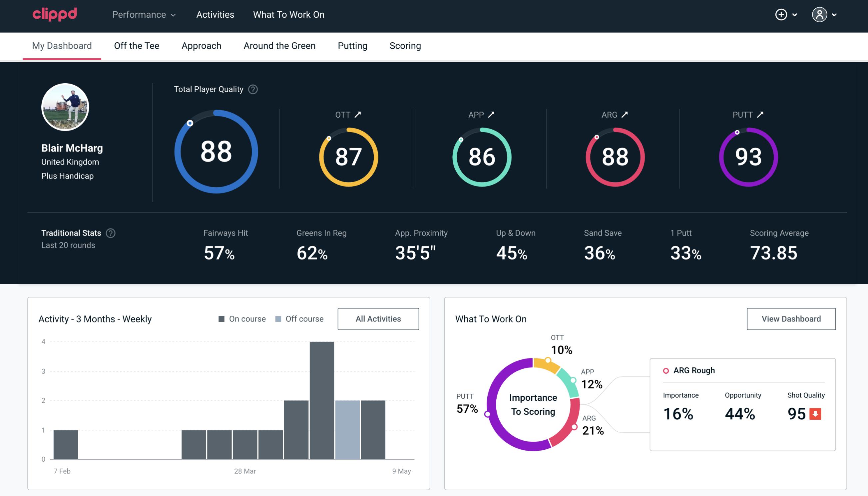Select the Around the Green tab

[279, 45]
